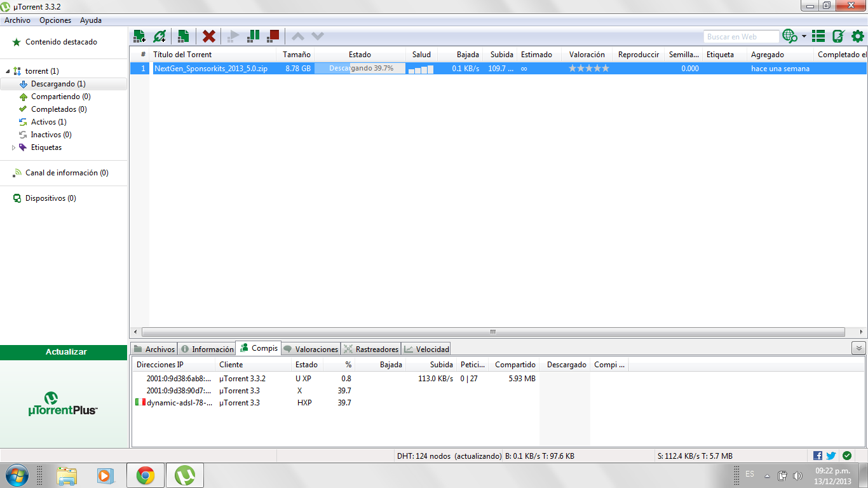Image resolution: width=868 pixels, height=488 pixels.
Task: Open Google Chrome from the taskbar
Action: click(146, 475)
